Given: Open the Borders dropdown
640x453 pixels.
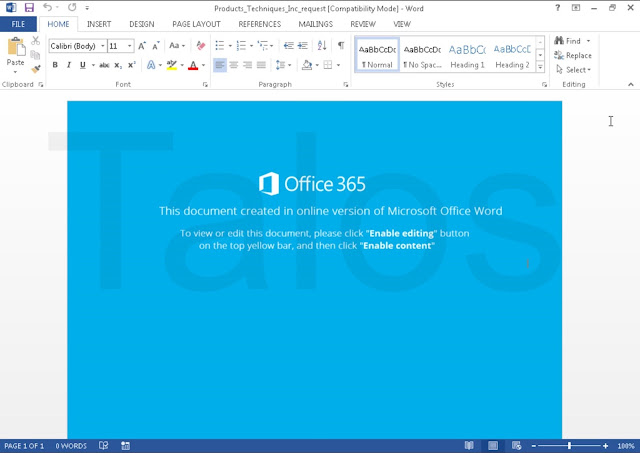Looking at the screenshot, I should 338,65.
